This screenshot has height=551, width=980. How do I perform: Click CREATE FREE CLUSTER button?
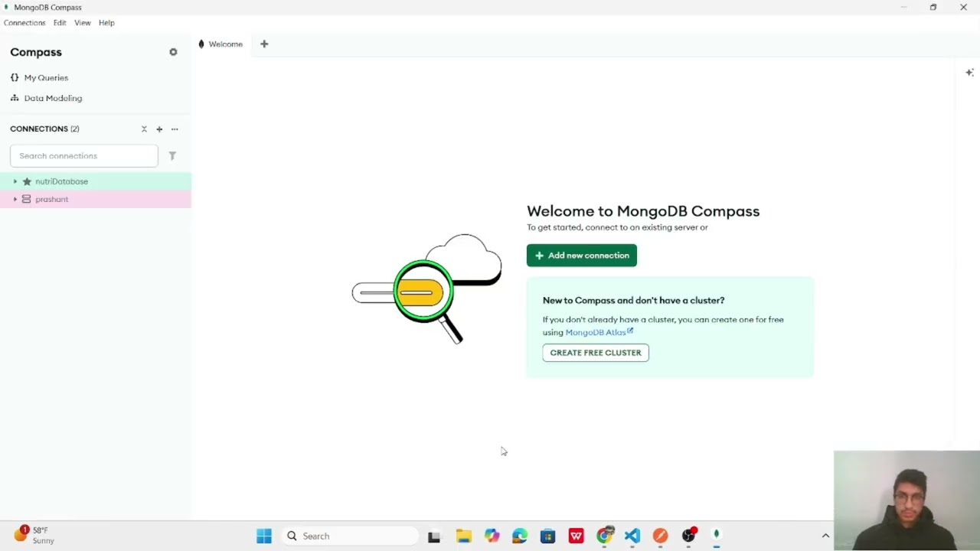[x=596, y=353]
